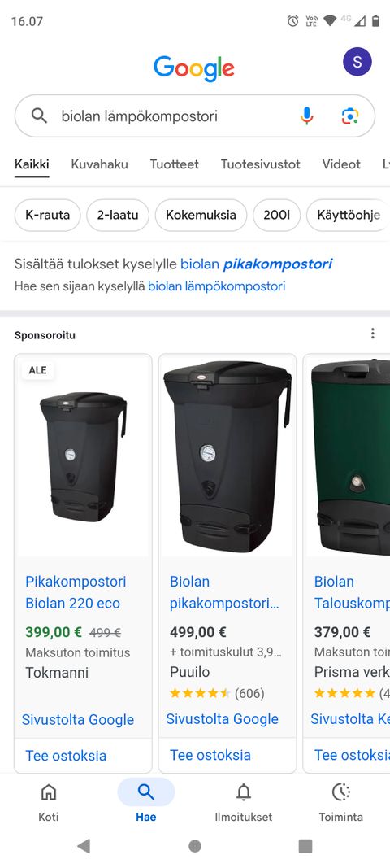Open Google Lens camera search

pos(349,116)
